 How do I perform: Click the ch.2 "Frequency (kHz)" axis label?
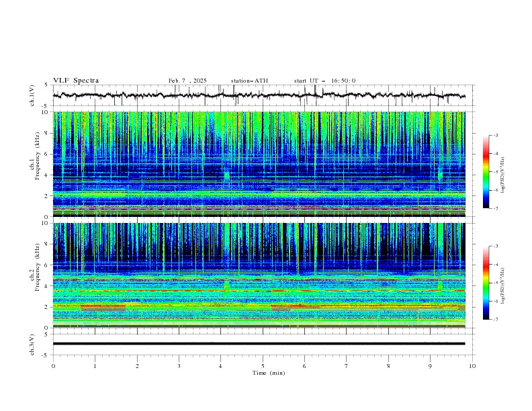coord(38,267)
